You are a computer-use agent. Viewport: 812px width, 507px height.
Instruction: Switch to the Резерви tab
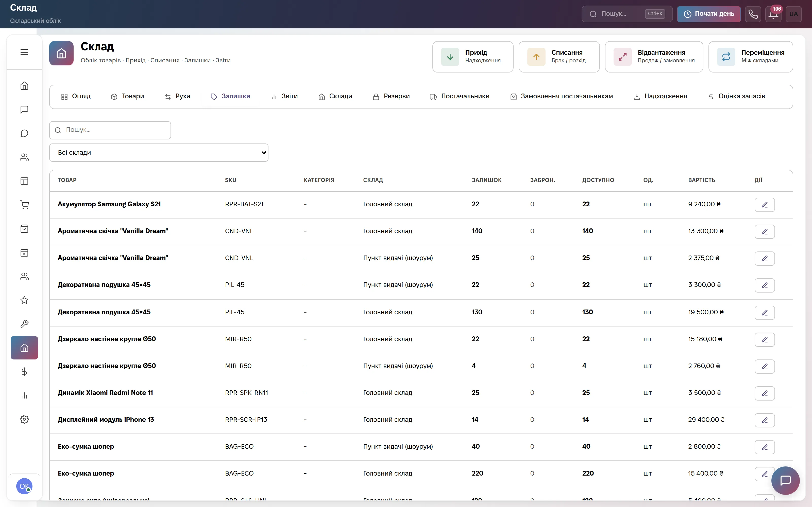(391, 97)
